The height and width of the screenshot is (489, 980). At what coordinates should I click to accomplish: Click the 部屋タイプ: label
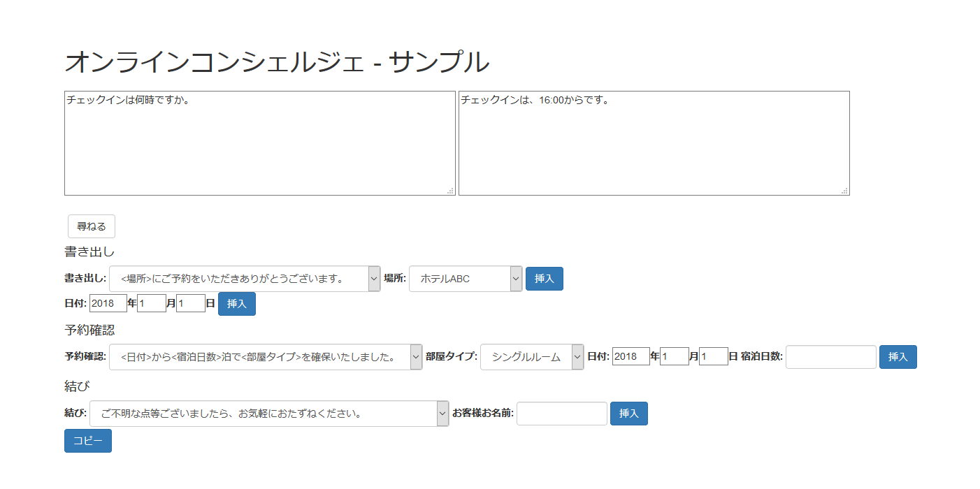coord(452,357)
